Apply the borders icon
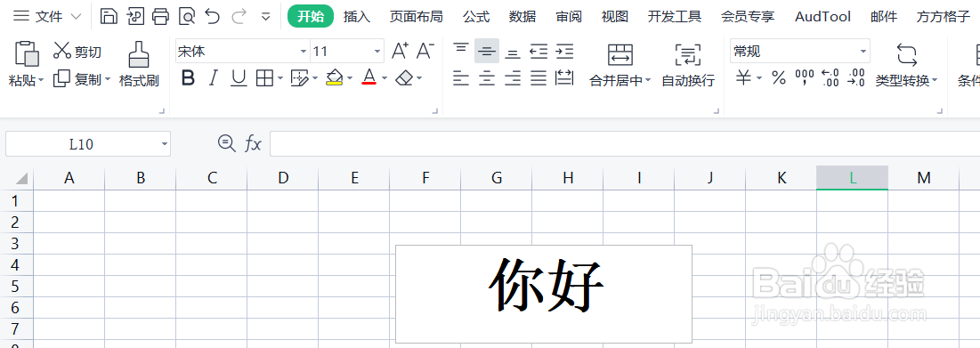This screenshot has height=348, width=980. (x=265, y=78)
